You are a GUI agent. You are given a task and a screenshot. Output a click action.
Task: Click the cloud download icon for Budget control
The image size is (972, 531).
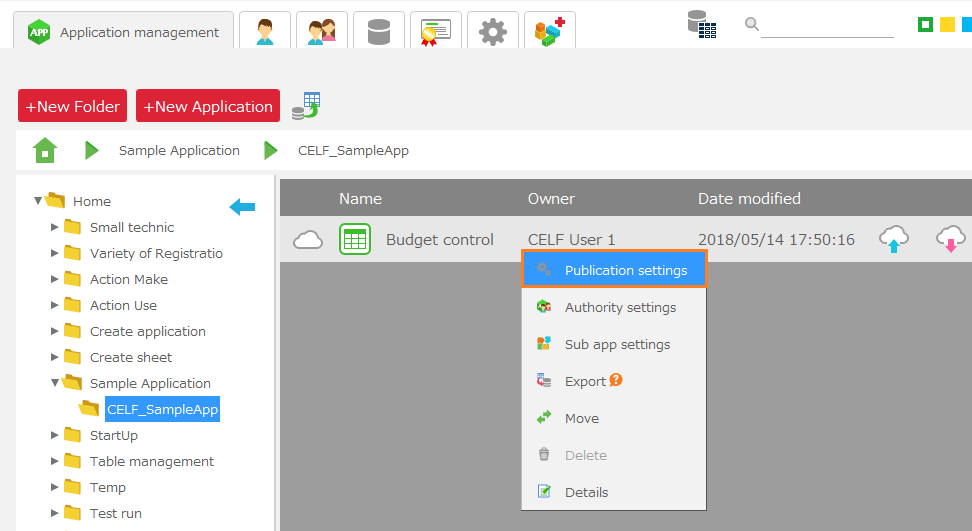coord(950,239)
